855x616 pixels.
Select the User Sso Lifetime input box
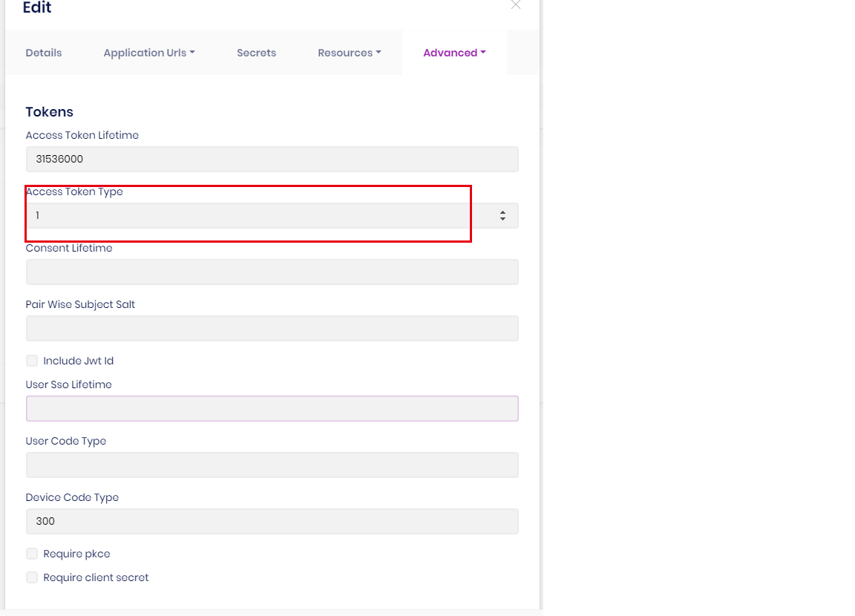click(272, 409)
